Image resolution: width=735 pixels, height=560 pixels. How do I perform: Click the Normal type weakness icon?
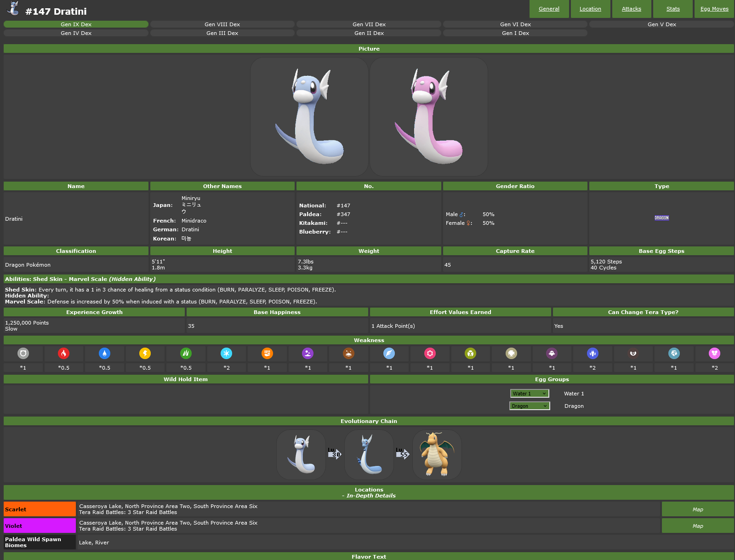[23, 353]
